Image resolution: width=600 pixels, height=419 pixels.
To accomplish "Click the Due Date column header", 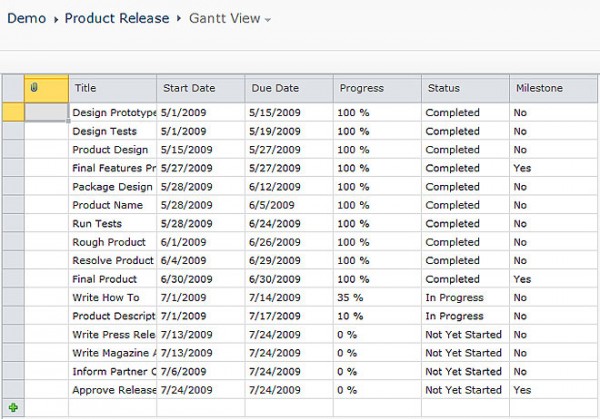I will coord(288,89).
